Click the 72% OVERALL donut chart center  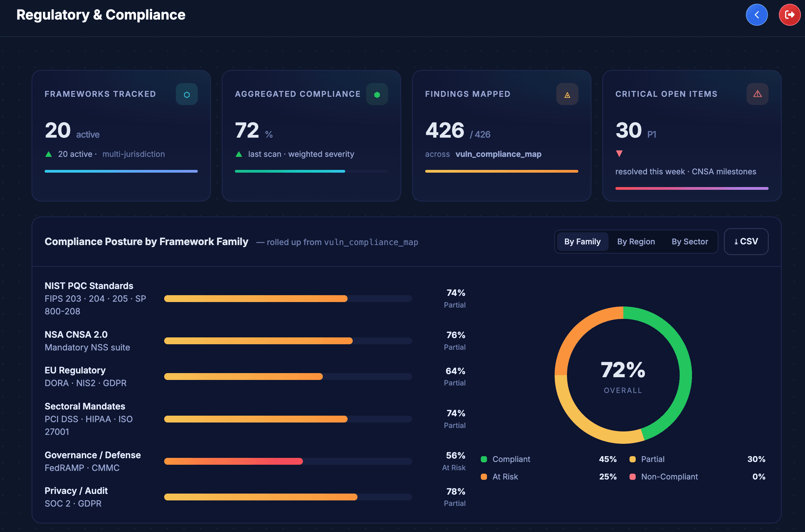click(x=623, y=375)
